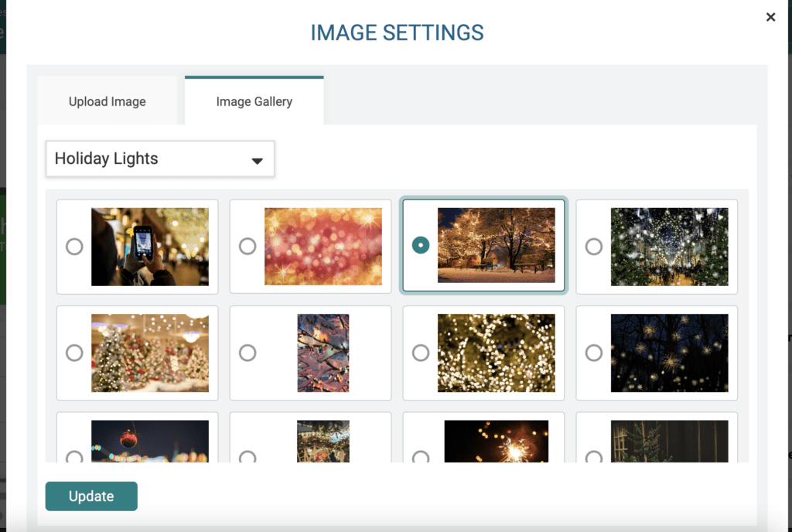The image size is (792, 532).
Task: Select radio for frosty branches image
Action: [247, 353]
